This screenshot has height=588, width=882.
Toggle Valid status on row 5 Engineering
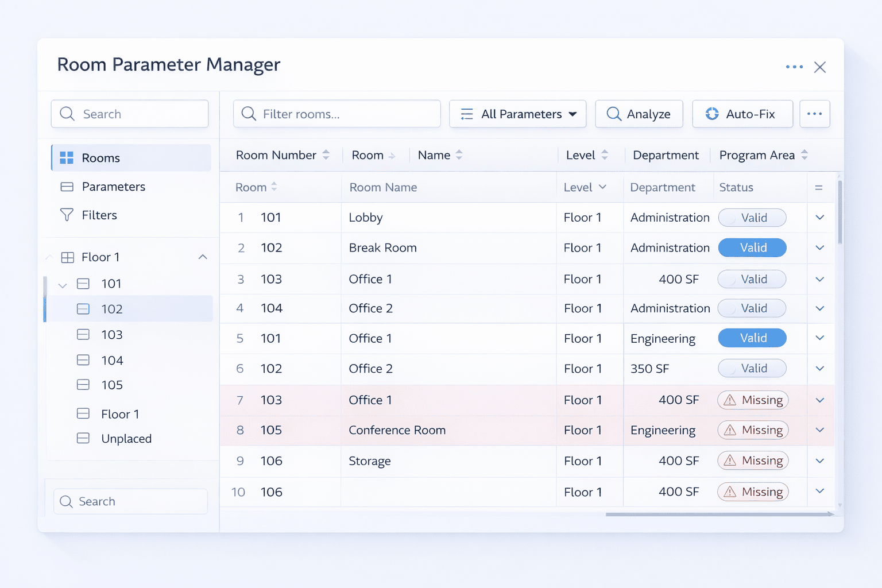(x=752, y=338)
